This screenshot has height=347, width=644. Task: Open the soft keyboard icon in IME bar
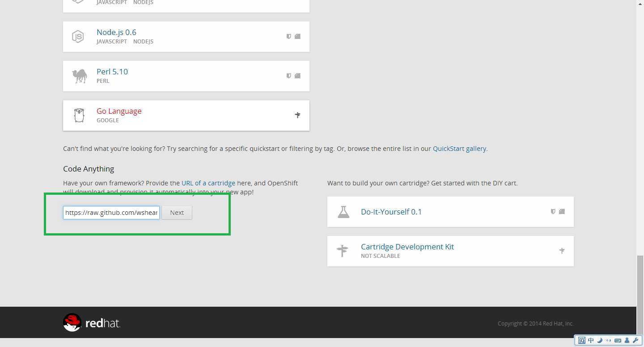[x=618, y=340]
